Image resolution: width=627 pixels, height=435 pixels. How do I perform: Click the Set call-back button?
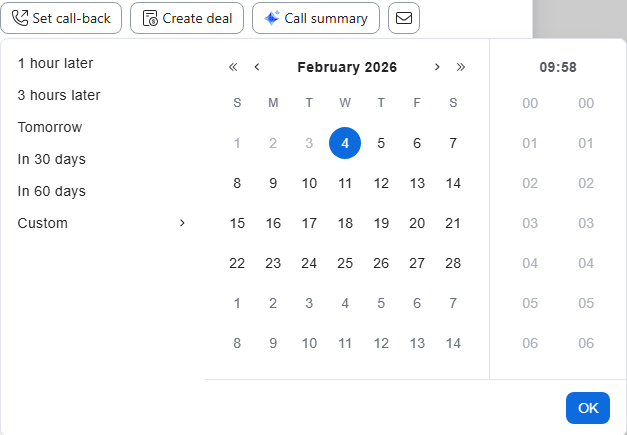62,18
